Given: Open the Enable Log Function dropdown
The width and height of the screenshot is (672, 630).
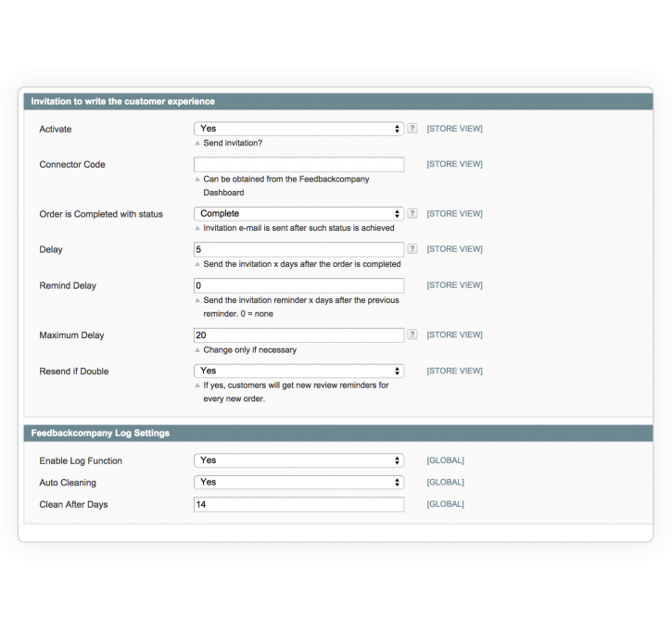Looking at the screenshot, I should (298, 460).
